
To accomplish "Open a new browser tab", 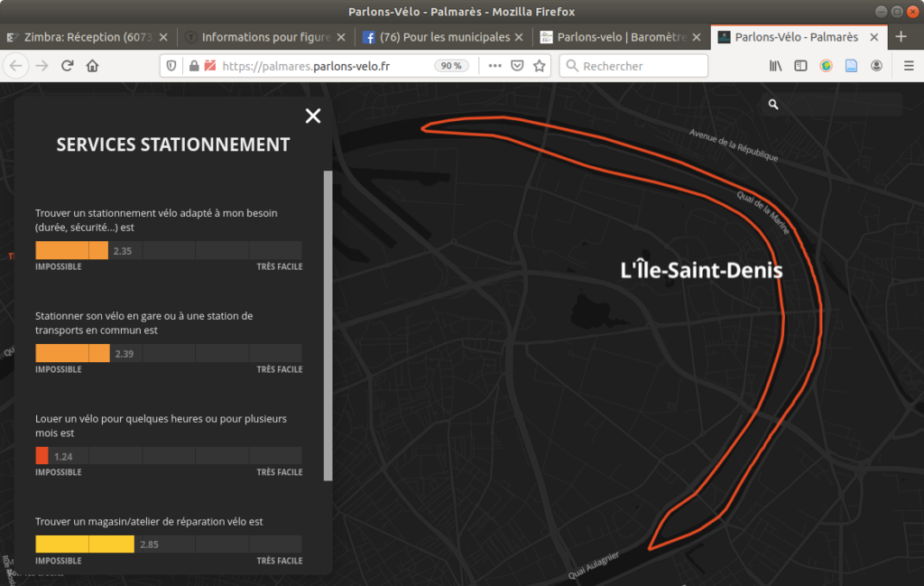I will click(901, 36).
